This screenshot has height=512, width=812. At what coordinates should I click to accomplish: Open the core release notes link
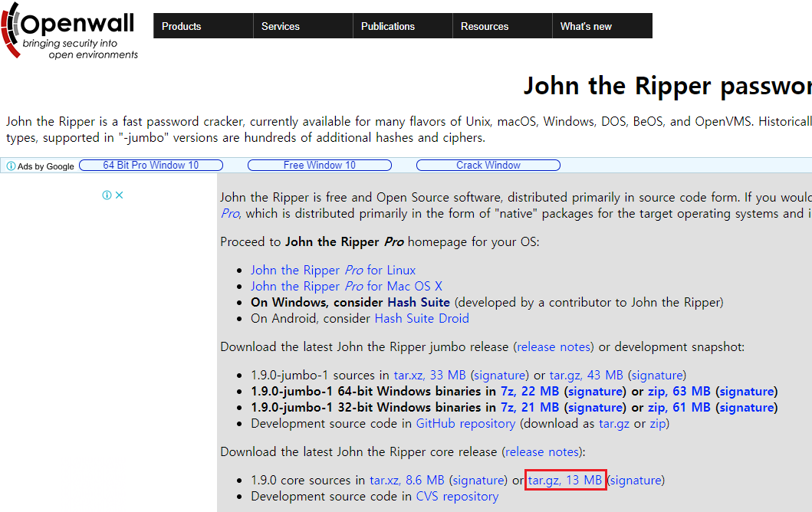541,452
